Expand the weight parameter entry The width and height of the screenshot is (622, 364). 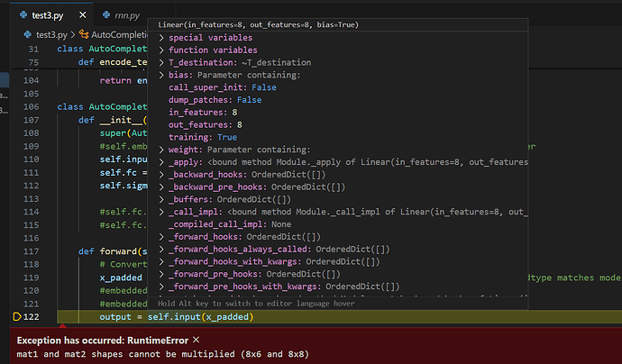161,149
